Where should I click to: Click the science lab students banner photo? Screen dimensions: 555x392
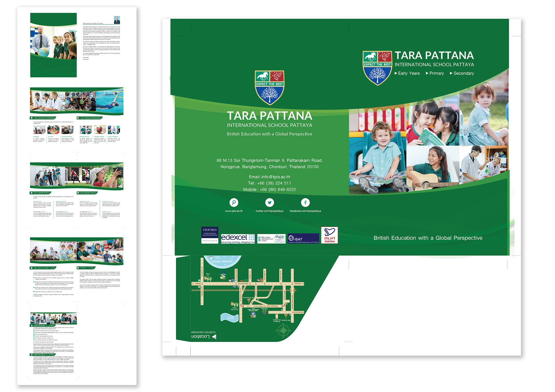[x=48, y=101]
